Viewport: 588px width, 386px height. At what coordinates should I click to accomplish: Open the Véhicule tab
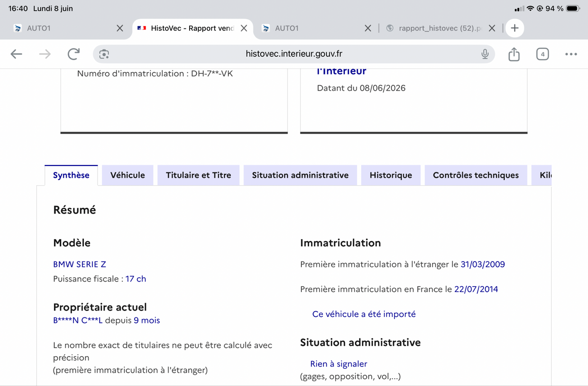(127, 175)
